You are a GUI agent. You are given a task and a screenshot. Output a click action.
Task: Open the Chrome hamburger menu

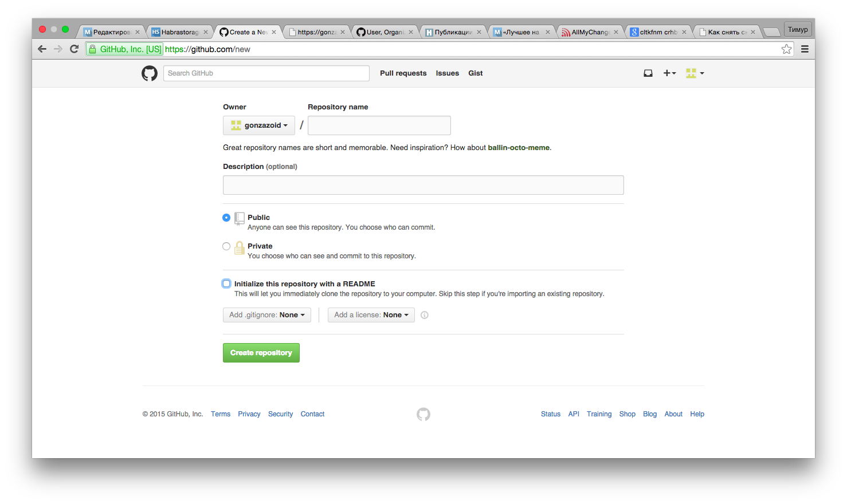[805, 49]
